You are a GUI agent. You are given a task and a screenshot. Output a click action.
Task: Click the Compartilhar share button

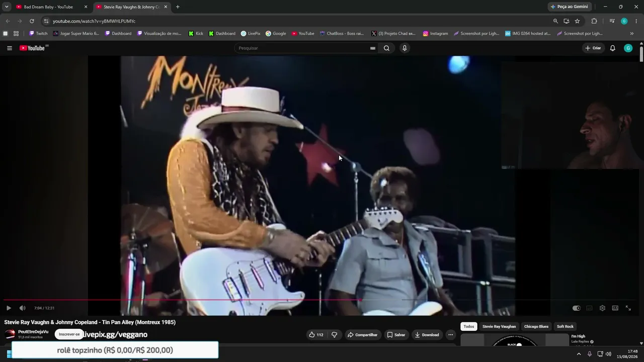click(x=362, y=335)
